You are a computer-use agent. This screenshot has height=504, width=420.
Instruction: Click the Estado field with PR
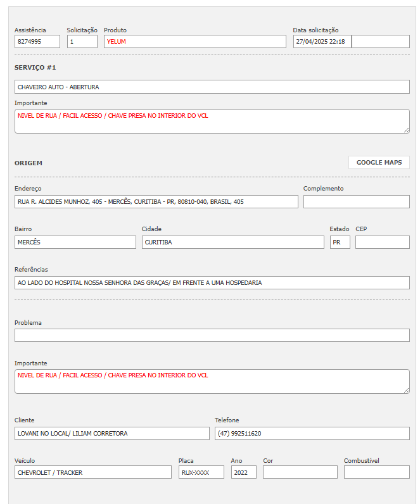340,243
